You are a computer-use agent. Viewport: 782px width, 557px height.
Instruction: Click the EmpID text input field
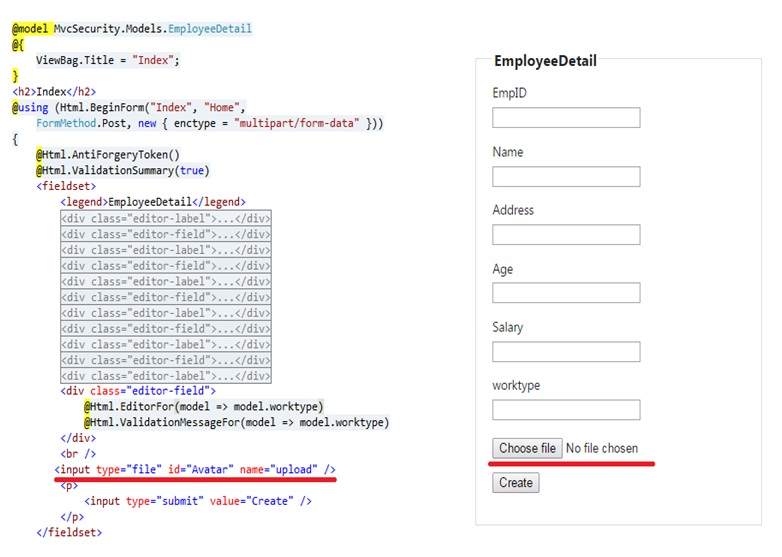click(566, 118)
